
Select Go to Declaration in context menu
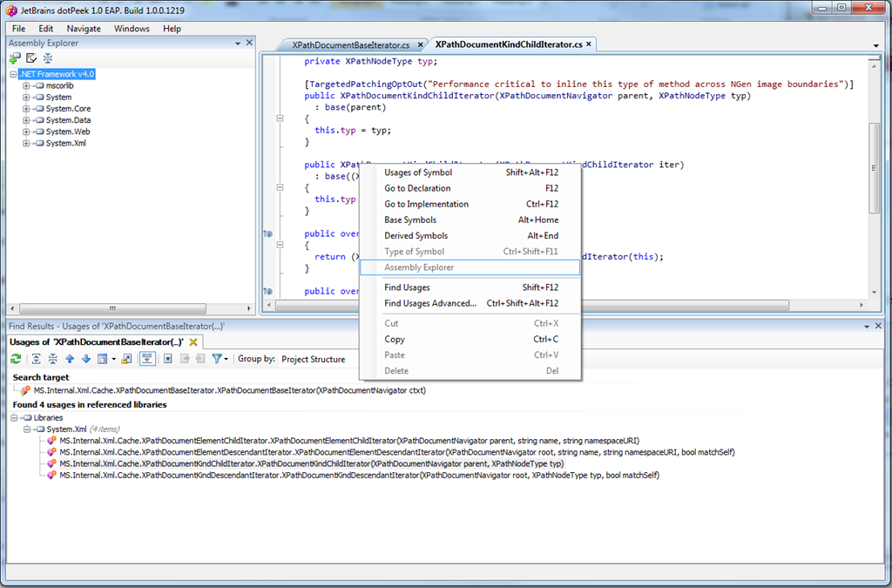point(417,188)
